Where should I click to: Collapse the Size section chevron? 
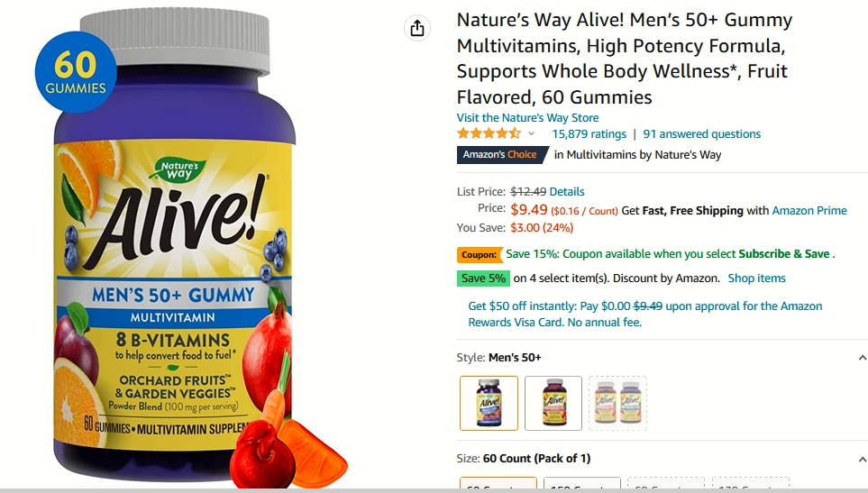862,459
